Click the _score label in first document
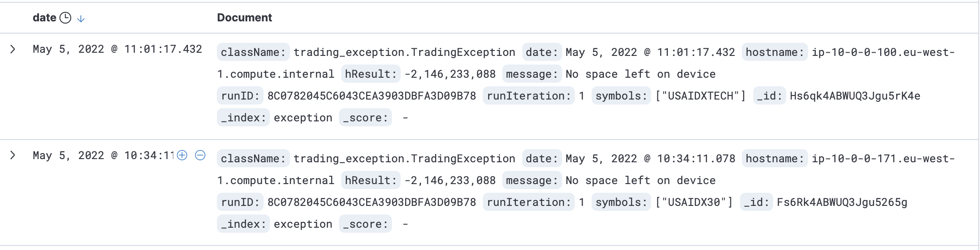980x250 pixels. (x=365, y=118)
